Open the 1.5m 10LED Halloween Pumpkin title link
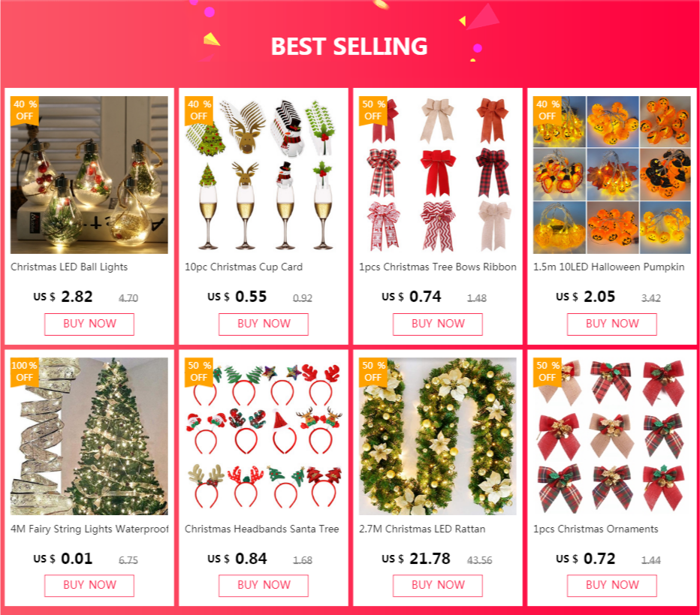 608,267
